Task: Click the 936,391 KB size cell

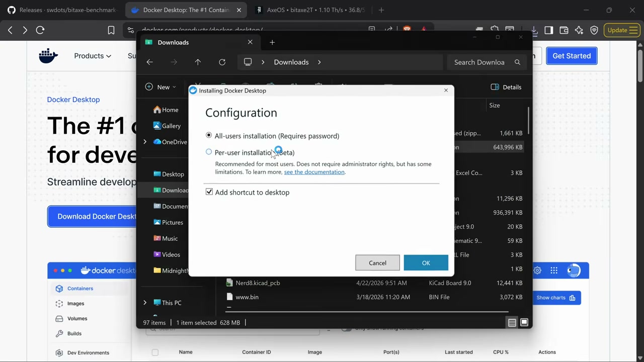Action: point(508,213)
